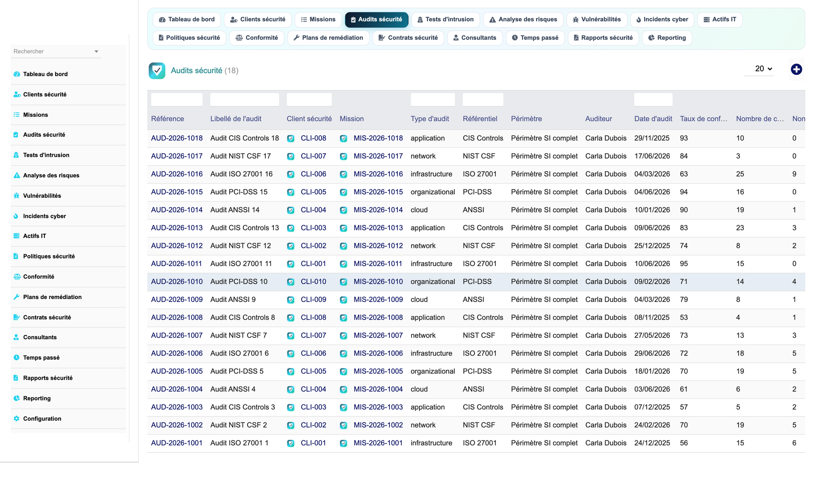Select the Tests d'intrusion top tab

coord(445,20)
